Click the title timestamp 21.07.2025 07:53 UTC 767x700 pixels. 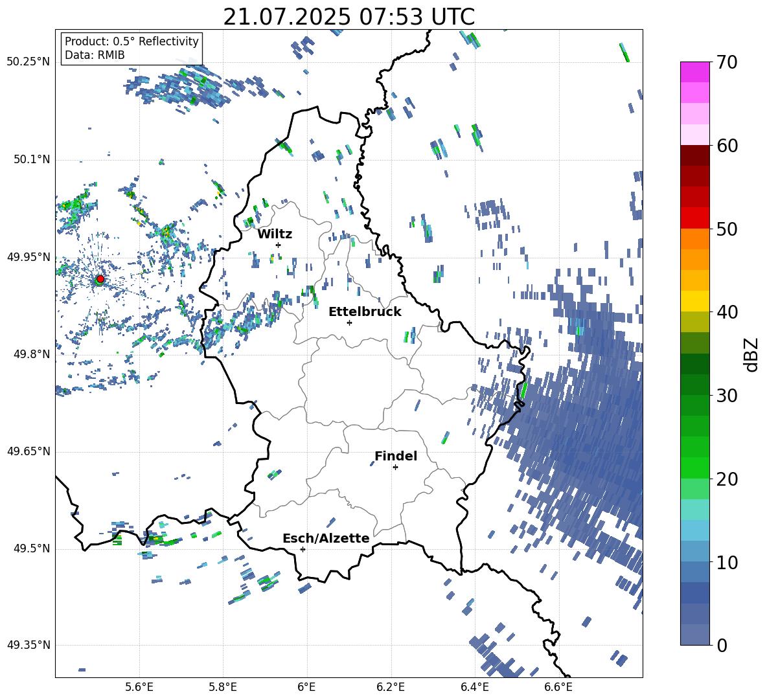click(x=349, y=17)
